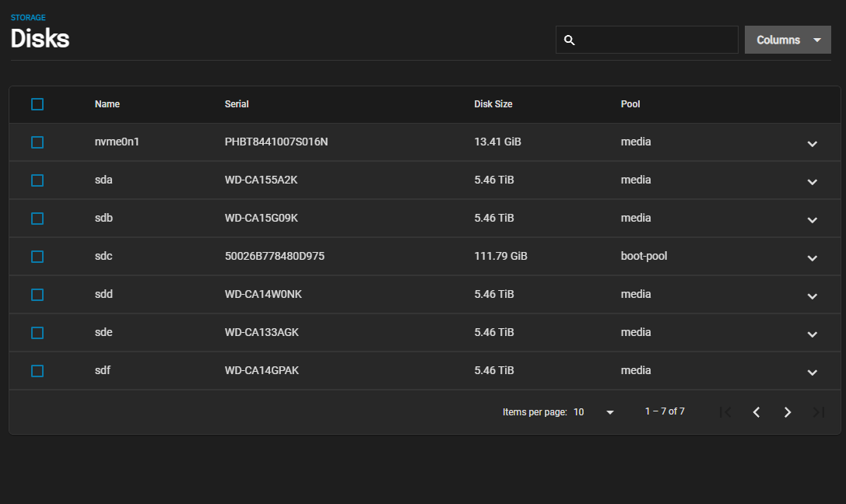
Task: Select the sda disk checkbox
Action: (37, 180)
